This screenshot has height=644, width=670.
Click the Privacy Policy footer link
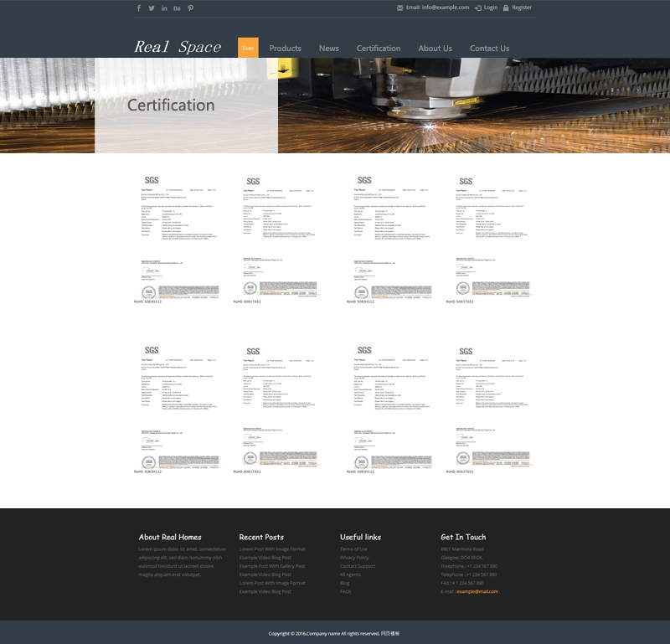point(354,558)
